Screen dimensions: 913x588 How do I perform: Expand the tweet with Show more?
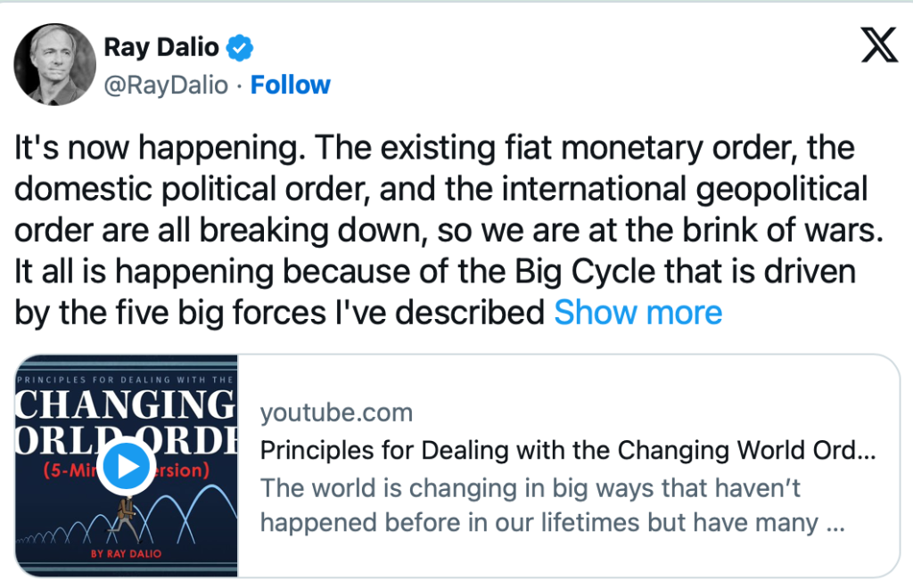(637, 313)
